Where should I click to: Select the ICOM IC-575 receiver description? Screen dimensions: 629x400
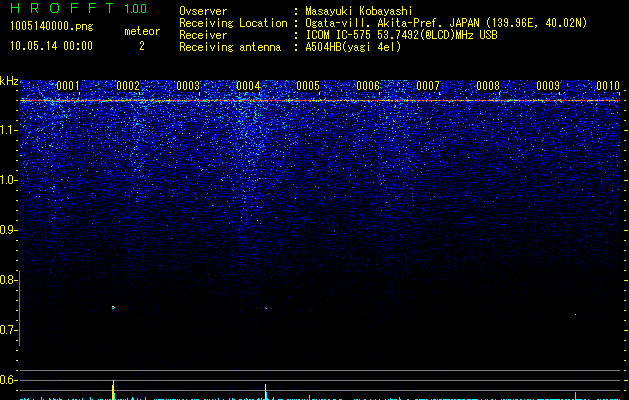pos(401,35)
